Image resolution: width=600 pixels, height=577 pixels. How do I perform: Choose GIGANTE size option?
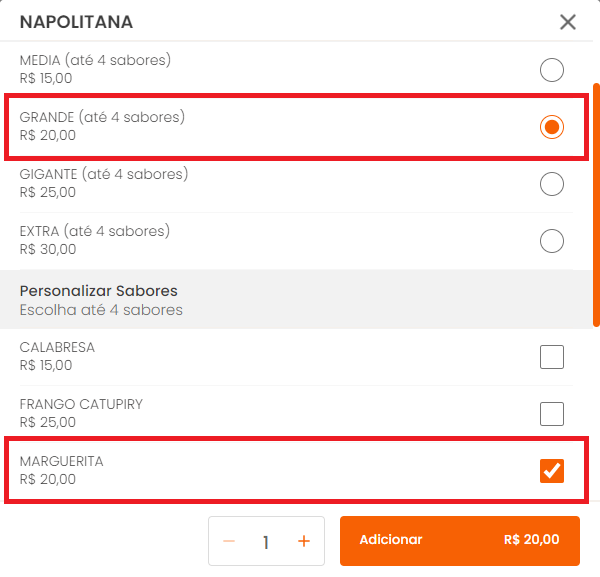coord(551,184)
